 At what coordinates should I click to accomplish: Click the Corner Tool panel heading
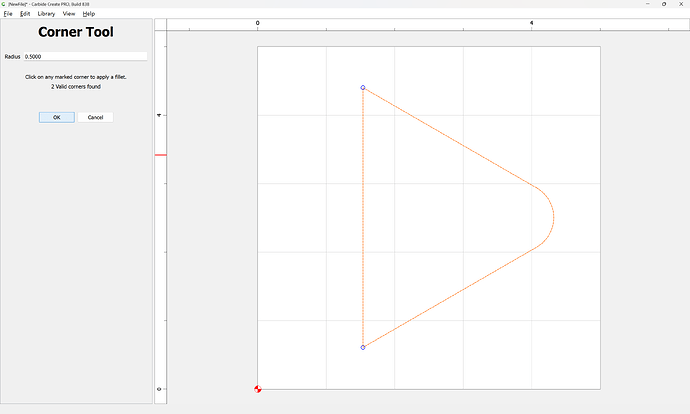pyautogui.click(x=76, y=33)
